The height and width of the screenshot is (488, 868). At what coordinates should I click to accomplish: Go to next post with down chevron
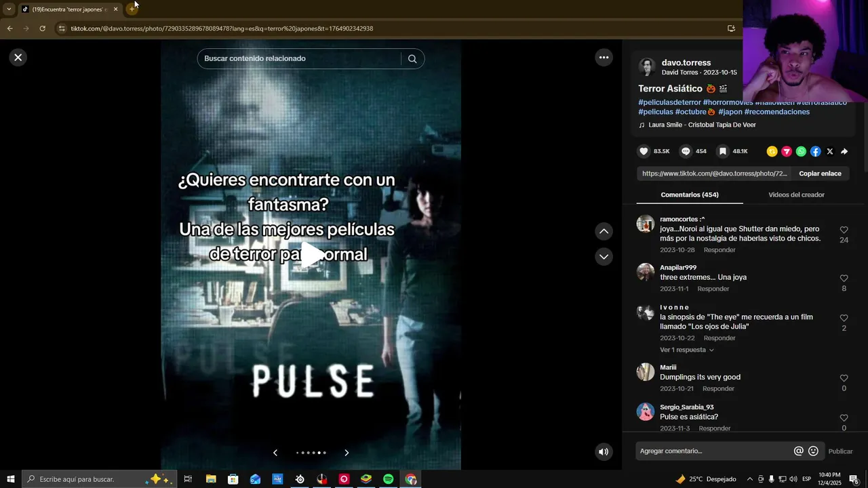[604, 257]
